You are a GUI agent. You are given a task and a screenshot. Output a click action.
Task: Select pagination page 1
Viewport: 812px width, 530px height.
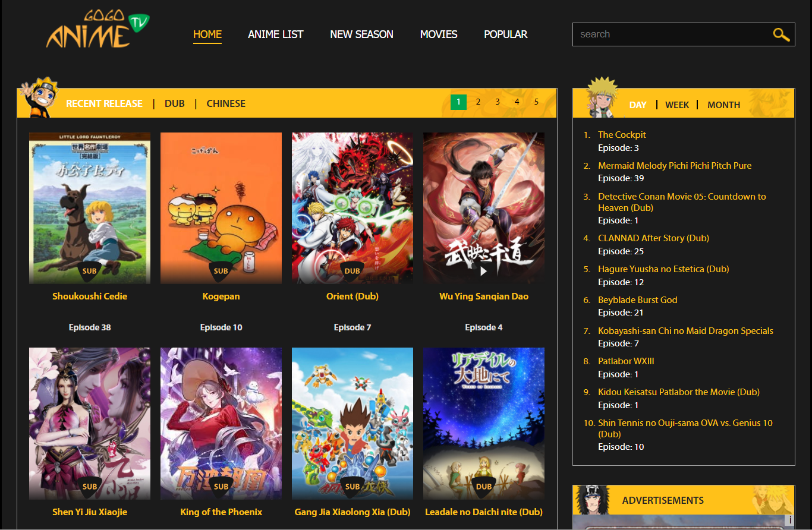click(x=458, y=102)
